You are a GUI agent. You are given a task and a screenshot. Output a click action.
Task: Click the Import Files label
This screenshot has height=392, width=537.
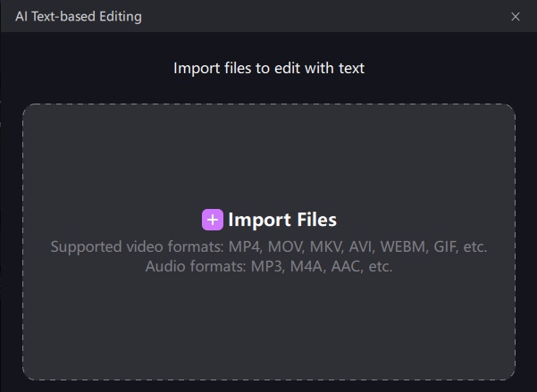click(x=282, y=220)
